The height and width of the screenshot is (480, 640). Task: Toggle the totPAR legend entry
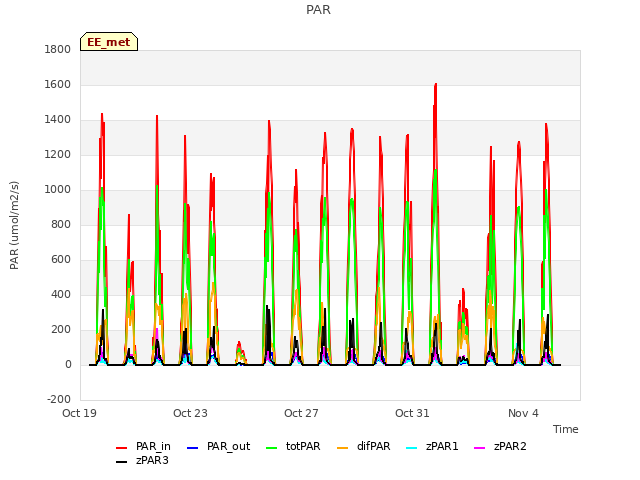tap(293, 447)
